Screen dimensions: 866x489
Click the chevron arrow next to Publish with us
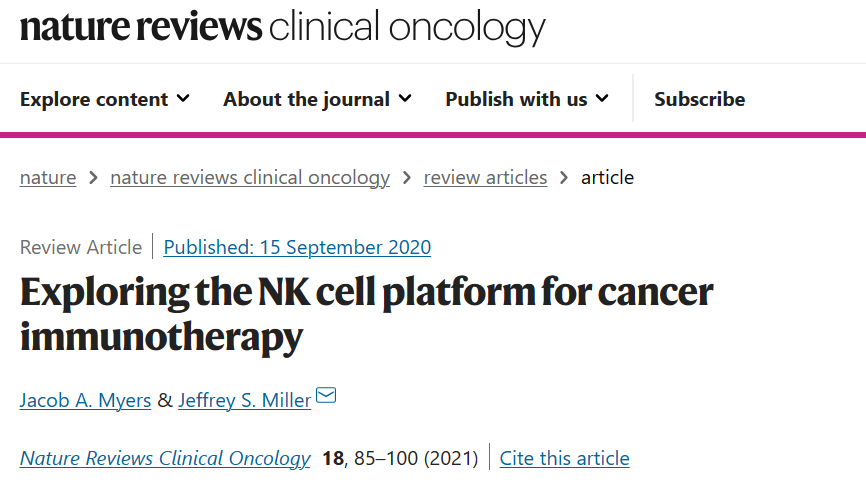click(x=602, y=99)
